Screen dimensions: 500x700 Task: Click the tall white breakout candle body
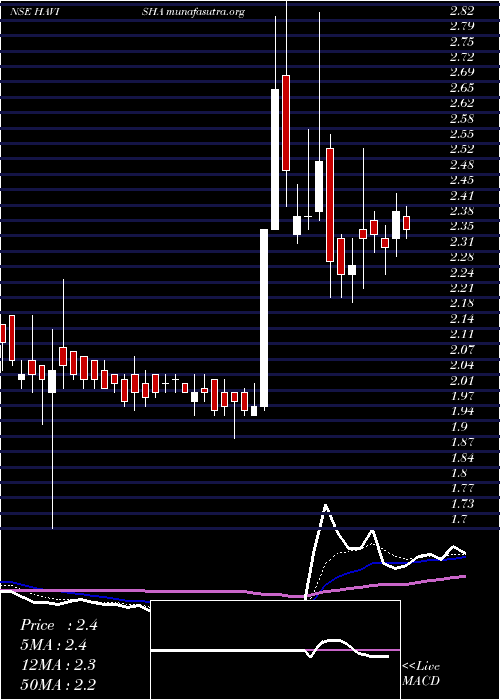(x=264, y=318)
